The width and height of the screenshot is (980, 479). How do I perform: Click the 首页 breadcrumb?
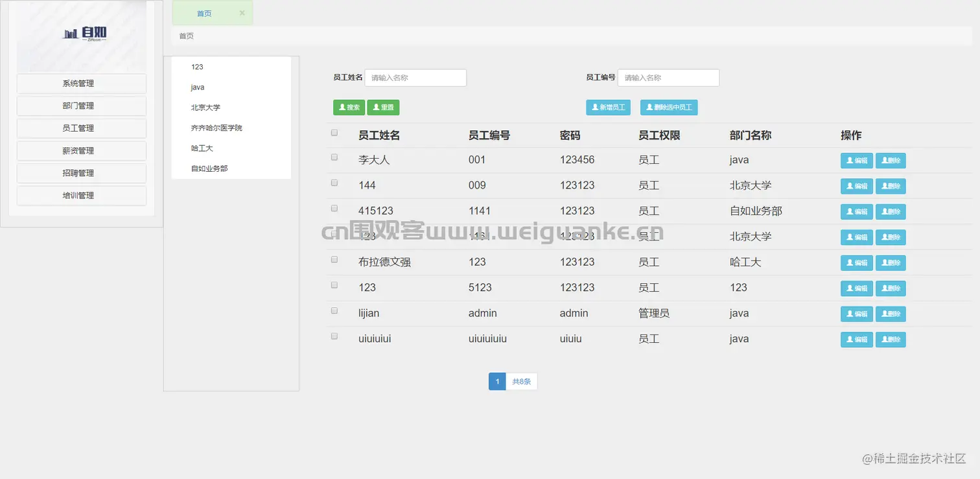pyautogui.click(x=186, y=36)
